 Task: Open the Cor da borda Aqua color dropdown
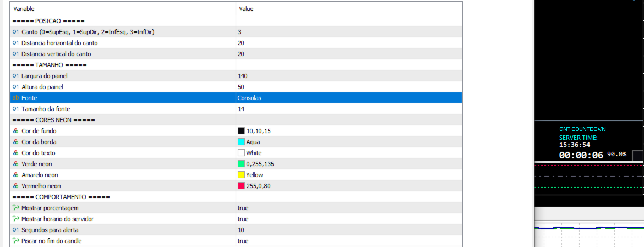tap(349, 142)
